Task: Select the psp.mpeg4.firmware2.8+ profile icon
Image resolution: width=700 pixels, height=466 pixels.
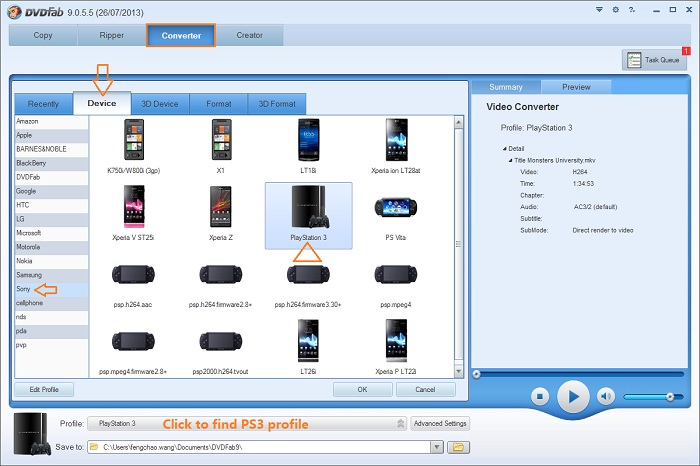Action: point(133,341)
